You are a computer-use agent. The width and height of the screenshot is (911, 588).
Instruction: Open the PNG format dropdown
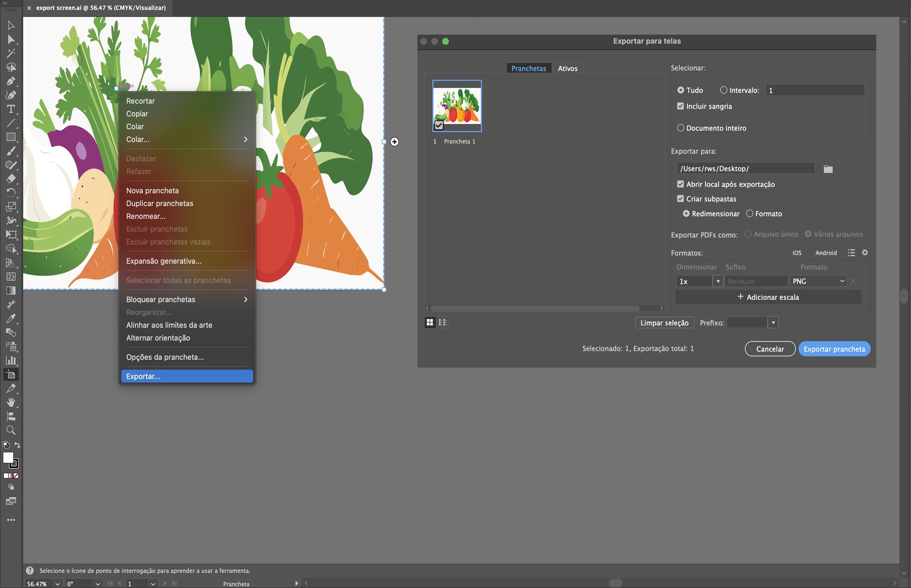818,281
